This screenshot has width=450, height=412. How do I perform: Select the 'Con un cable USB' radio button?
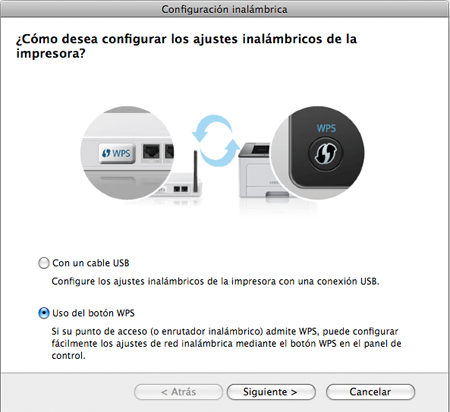click(44, 263)
